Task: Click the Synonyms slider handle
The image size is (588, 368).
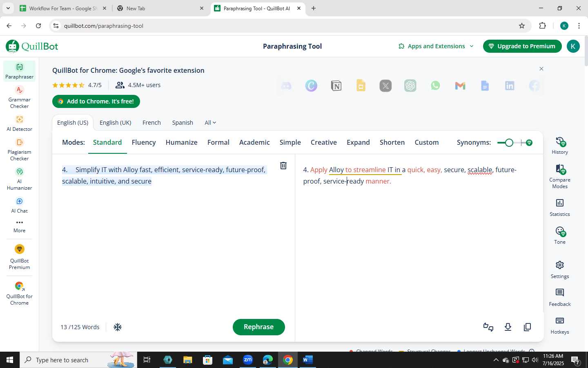Action: (509, 143)
